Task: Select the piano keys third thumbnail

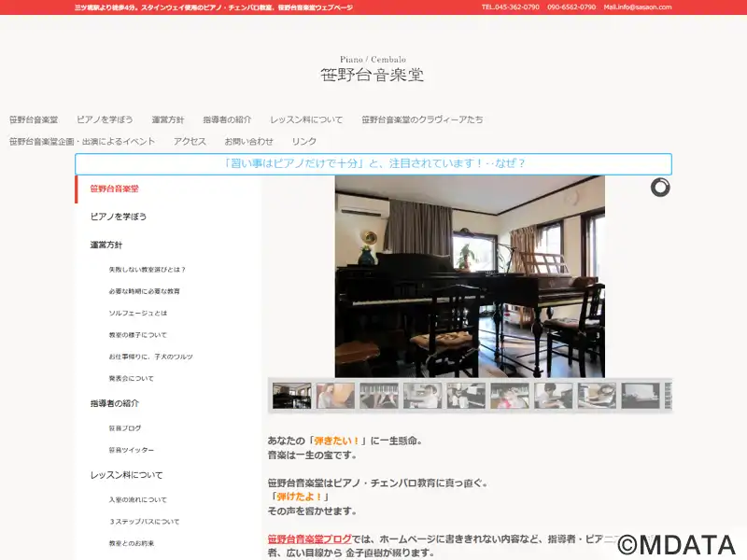Action: coord(379,395)
